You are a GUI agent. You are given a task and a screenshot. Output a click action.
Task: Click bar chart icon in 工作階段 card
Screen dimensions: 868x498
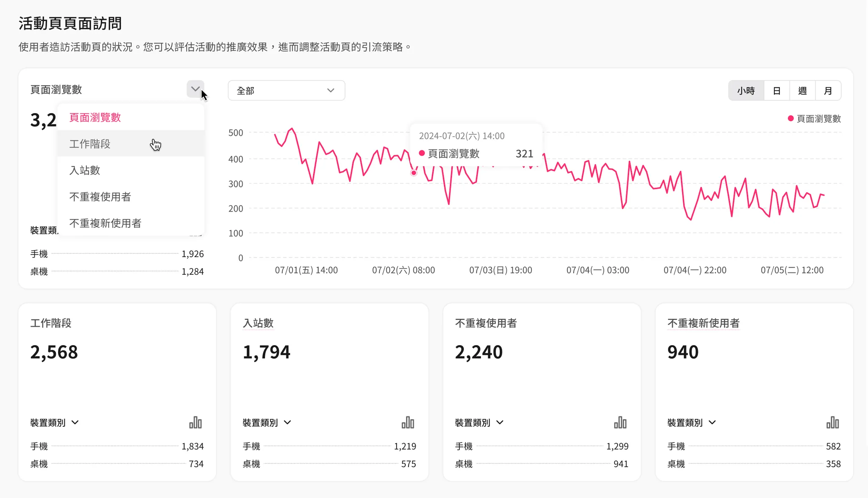[195, 422]
